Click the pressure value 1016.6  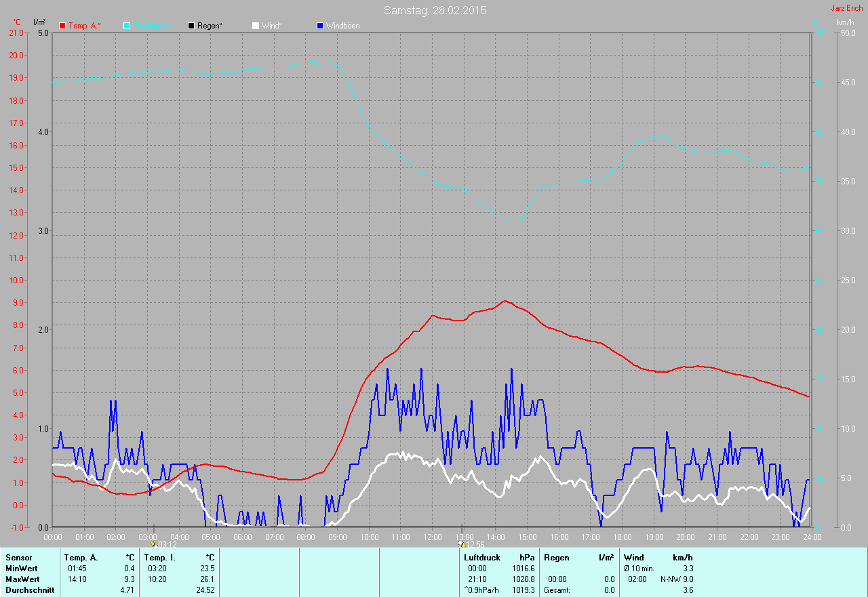524,569
